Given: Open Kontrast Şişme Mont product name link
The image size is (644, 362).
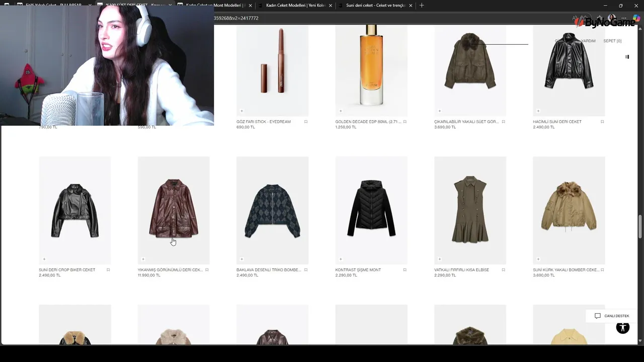Looking at the screenshot, I should (358, 270).
